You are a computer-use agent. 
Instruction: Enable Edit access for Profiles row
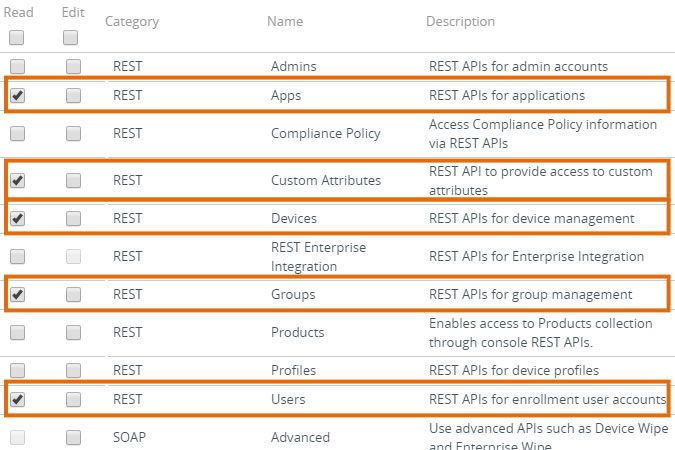[x=73, y=370]
